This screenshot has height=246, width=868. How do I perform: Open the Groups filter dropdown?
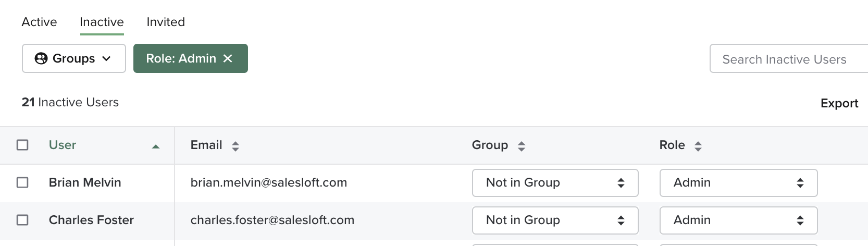(74, 58)
